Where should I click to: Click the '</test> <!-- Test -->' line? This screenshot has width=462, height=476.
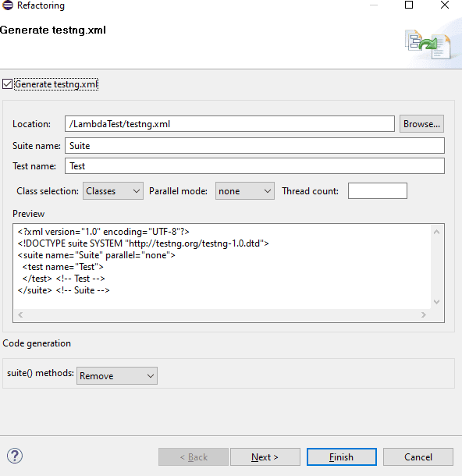pos(64,279)
